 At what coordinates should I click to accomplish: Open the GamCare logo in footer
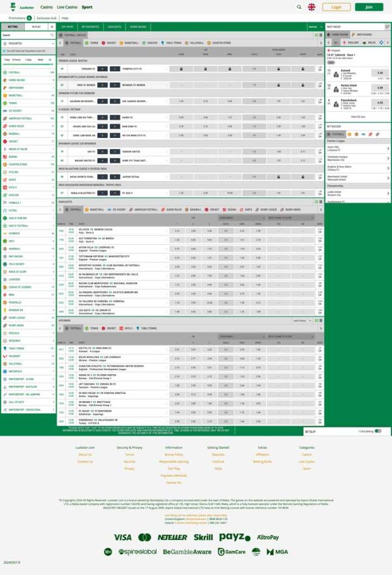click(x=231, y=551)
